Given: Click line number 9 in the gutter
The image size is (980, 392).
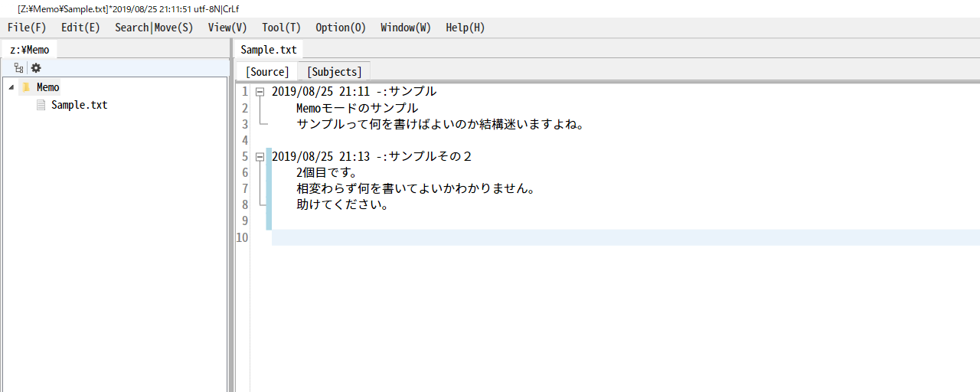Looking at the screenshot, I should (x=245, y=221).
